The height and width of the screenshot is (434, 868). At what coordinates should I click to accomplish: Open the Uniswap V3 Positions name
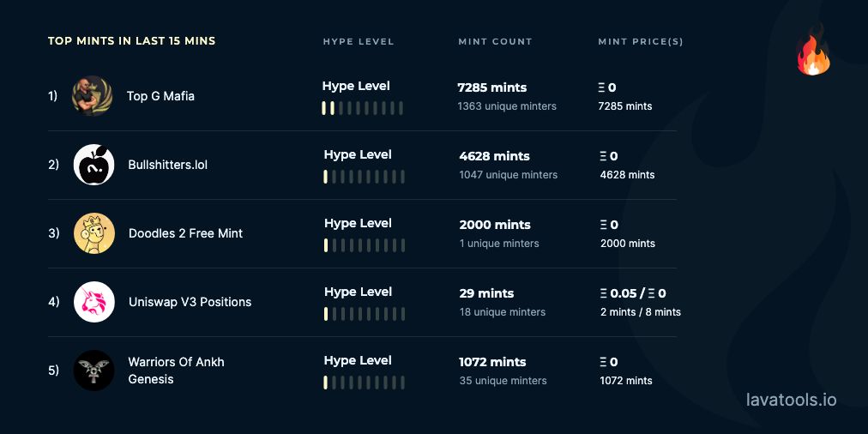click(x=190, y=302)
